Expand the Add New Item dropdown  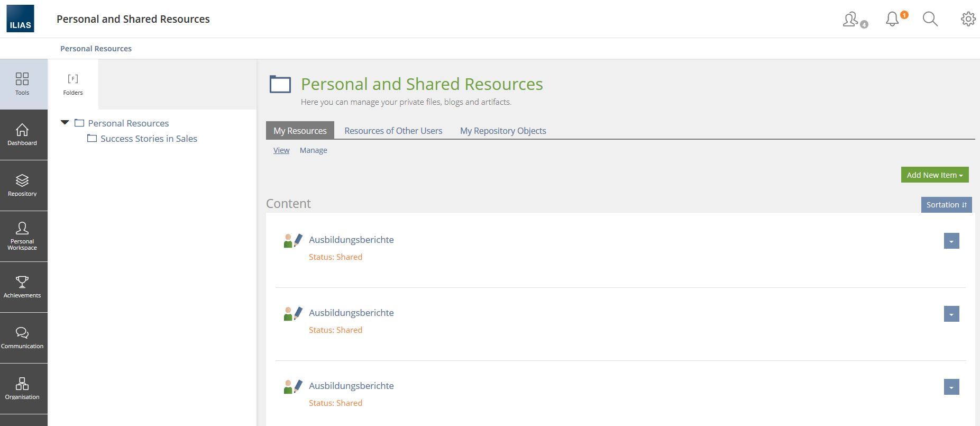[x=935, y=175]
